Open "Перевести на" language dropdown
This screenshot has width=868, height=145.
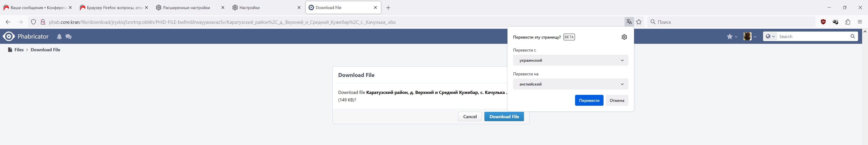pyautogui.click(x=571, y=84)
